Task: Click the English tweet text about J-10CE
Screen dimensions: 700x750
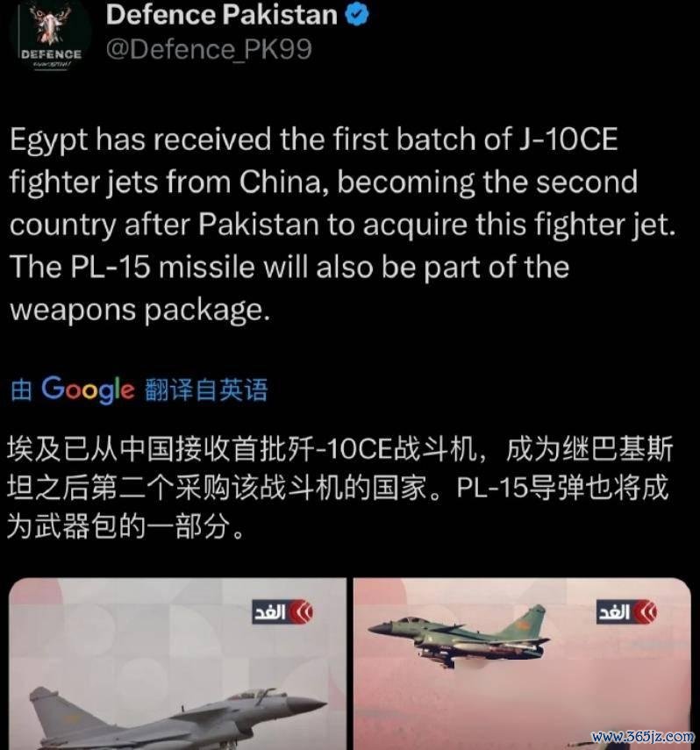Action: tap(342, 225)
